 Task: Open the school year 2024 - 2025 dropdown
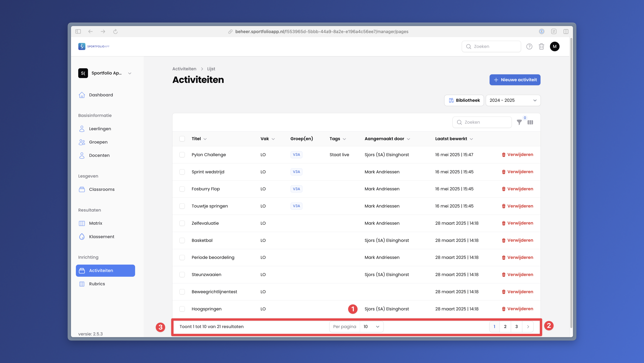[x=513, y=100]
